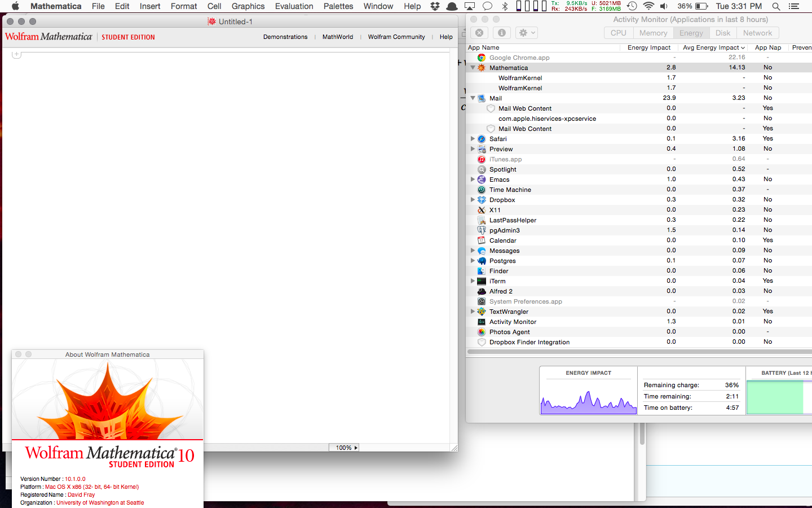This screenshot has height=508, width=812.
Task: Open the Wi-Fi menu bar icon
Action: (648, 6)
